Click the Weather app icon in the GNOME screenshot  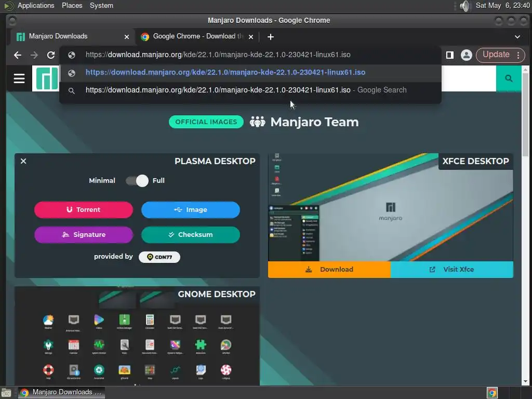click(48, 320)
